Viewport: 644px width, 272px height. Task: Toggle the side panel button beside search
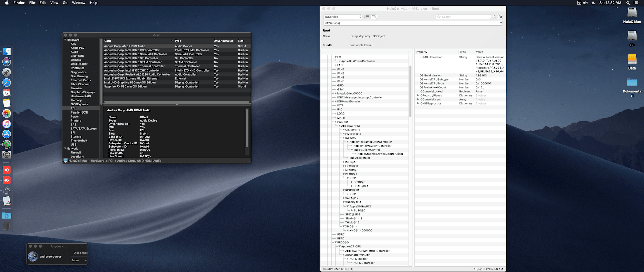click(500, 17)
